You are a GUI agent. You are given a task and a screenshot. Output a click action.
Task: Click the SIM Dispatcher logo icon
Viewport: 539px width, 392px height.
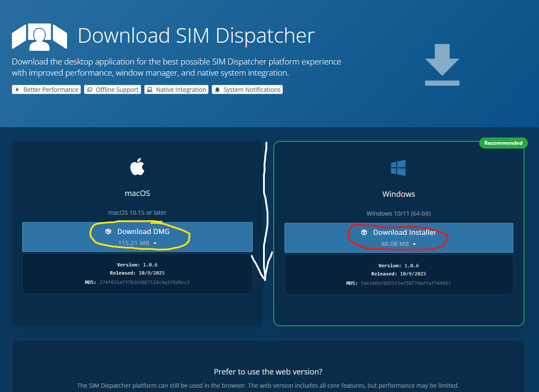39,37
